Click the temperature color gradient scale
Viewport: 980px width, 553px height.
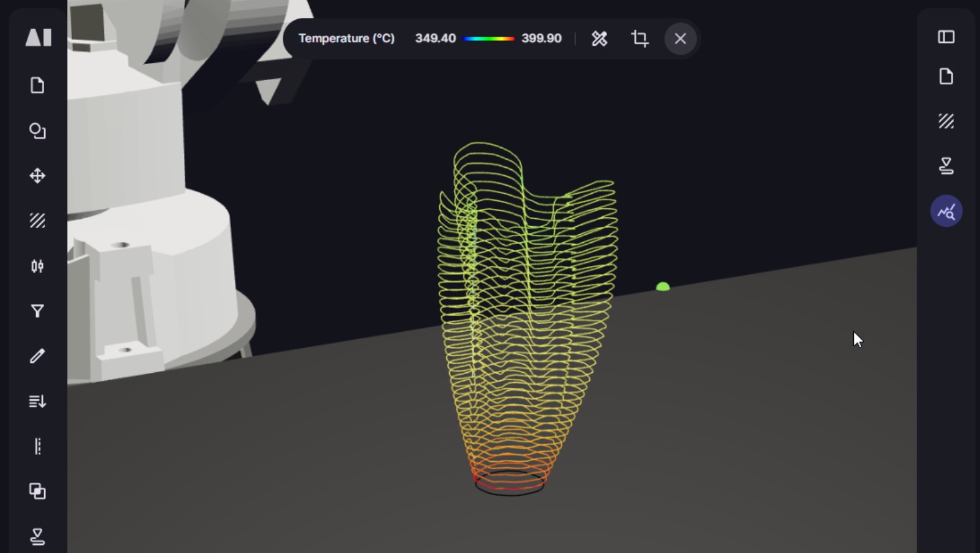pos(488,39)
